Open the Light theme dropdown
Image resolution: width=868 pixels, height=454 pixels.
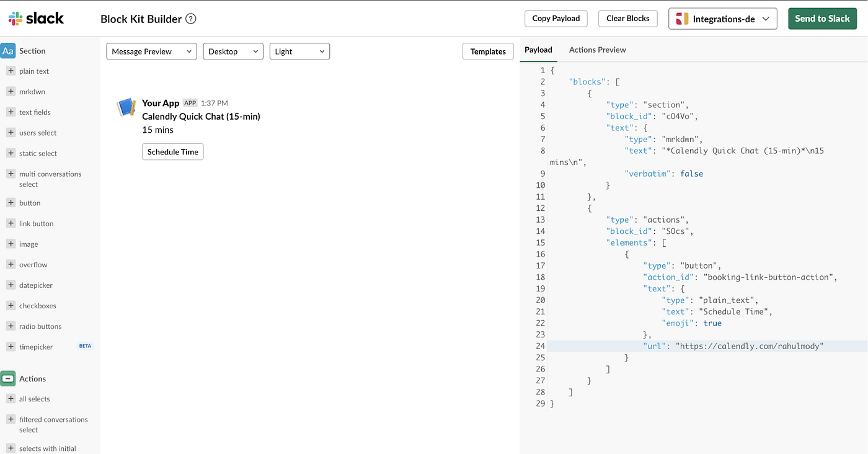point(299,51)
